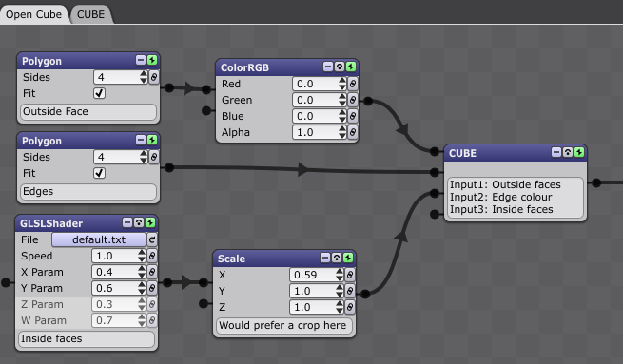Open the default.txt file chooser
Viewport: 623px width, 364px height.
(99, 239)
